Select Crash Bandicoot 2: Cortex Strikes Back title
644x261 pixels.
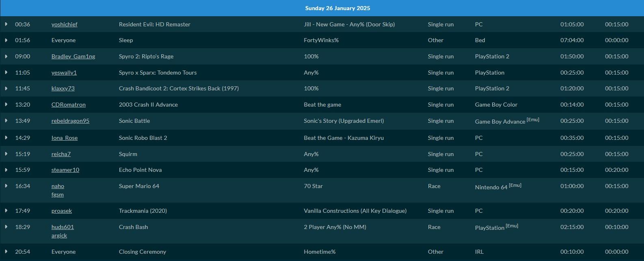pos(179,88)
